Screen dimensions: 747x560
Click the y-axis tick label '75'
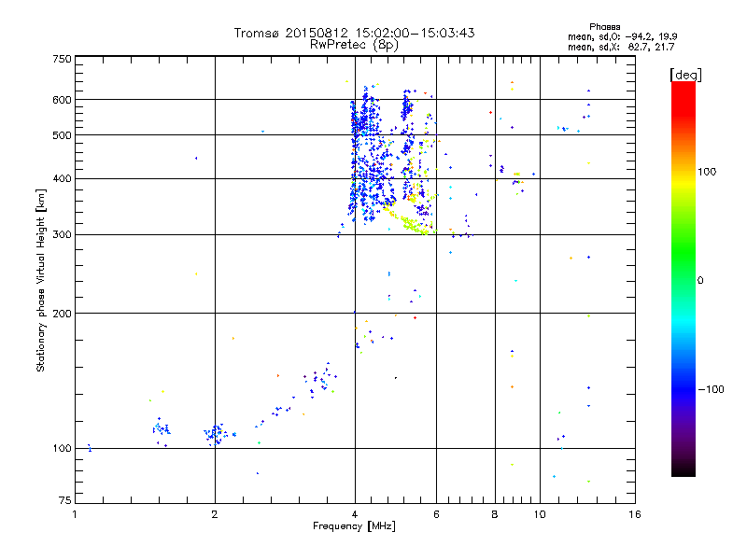(x=65, y=500)
